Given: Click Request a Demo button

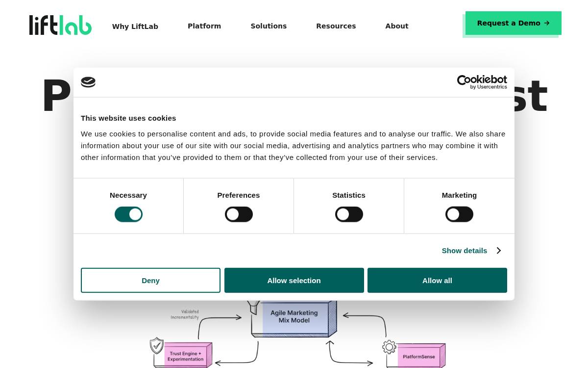Looking at the screenshot, I should (514, 23).
